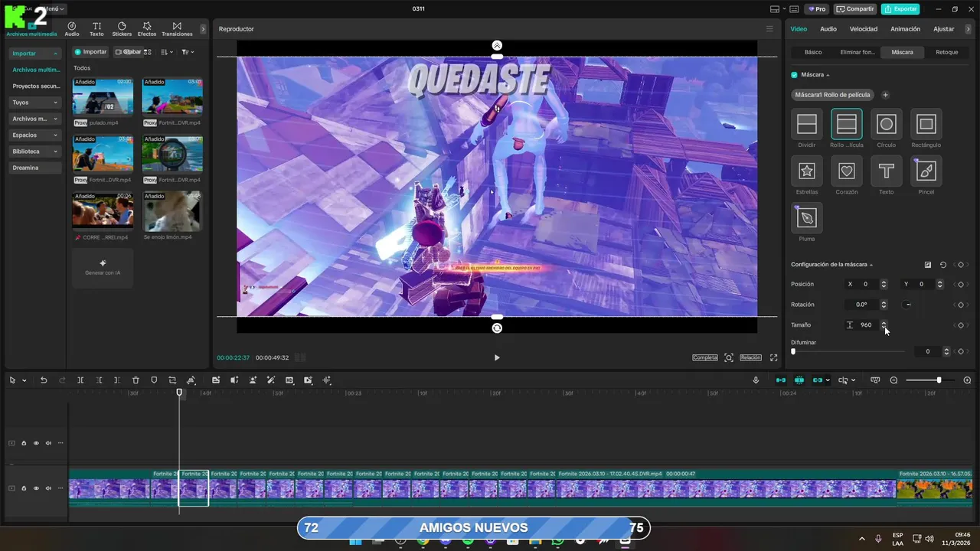The height and width of the screenshot is (551, 980).
Task: Switch to the Animación tab
Action: (x=905, y=29)
